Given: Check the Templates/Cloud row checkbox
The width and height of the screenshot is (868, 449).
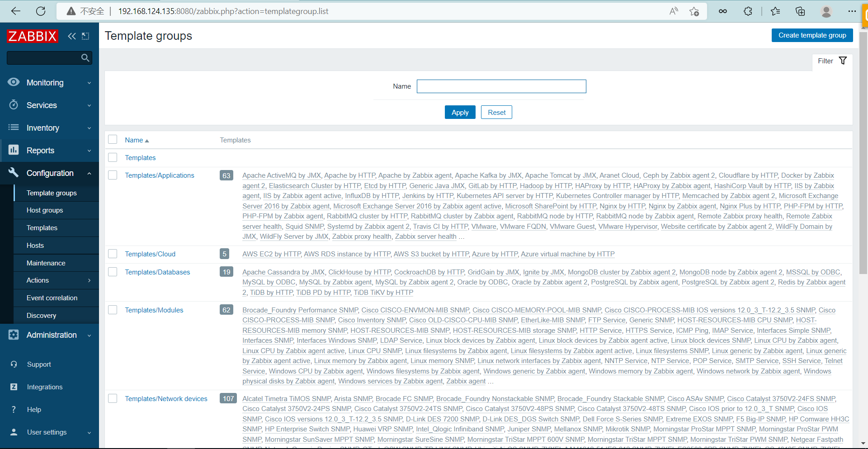Looking at the screenshot, I should [113, 254].
